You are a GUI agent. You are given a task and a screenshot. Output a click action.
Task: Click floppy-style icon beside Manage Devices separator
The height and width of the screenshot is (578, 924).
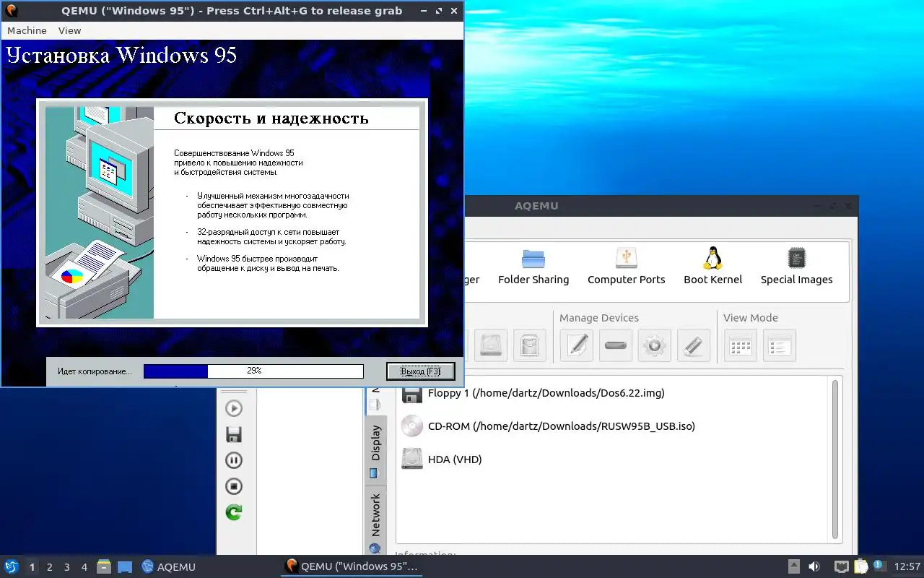[530, 345]
